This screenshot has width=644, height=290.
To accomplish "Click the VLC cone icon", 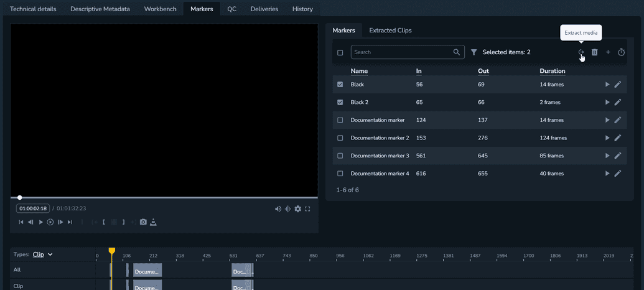I will coord(153,222).
